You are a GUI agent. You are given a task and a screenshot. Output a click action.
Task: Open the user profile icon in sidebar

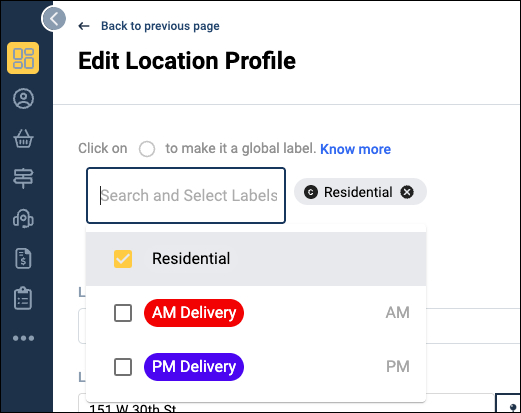pyautogui.click(x=23, y=98)
